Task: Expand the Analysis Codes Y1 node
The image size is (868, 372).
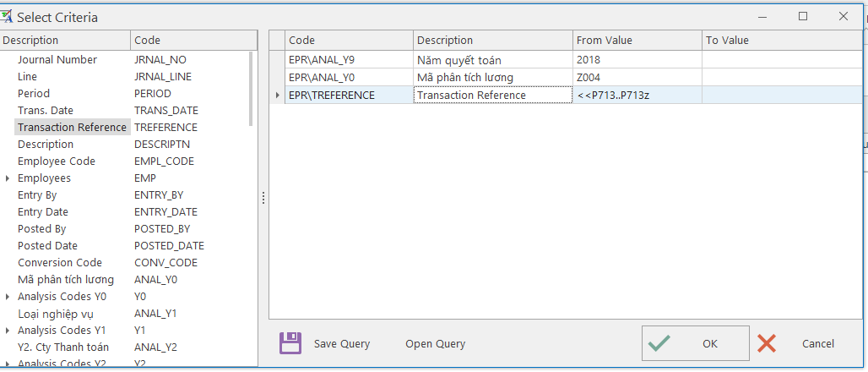Action: pyautogui.click(x=8, y=331)
